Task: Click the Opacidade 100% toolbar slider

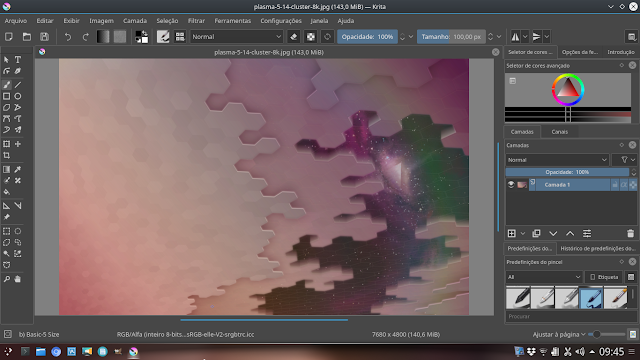Action: coord(367,37)
